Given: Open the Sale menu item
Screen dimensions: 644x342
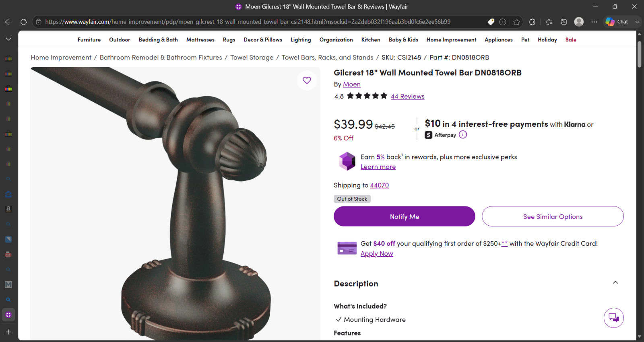Looking at the screenshot, I should (x=571, y=40).
